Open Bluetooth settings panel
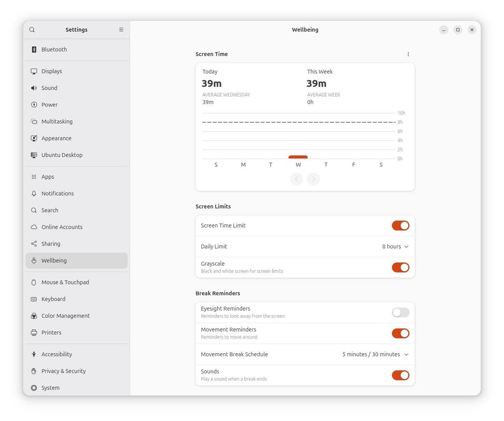This screenshot has width=504, height=421. coord(77,49)
